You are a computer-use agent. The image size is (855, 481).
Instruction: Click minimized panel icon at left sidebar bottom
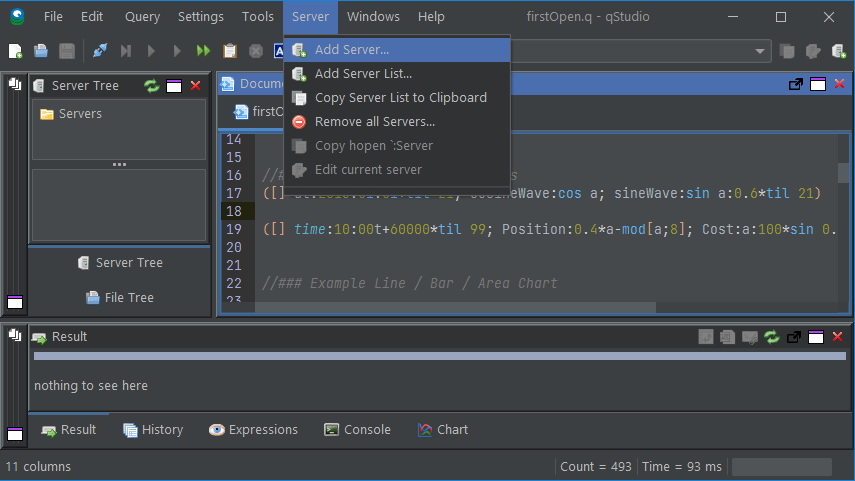click(x=15, y=302)
